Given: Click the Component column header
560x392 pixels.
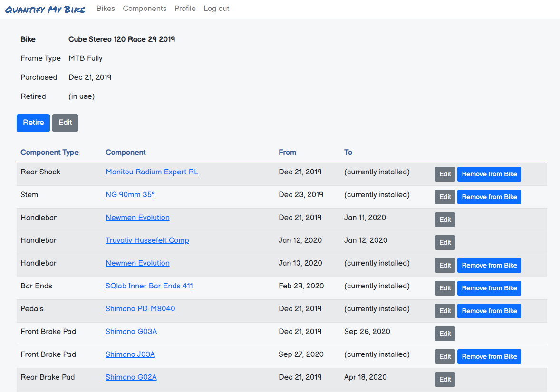Looking at the screenshot, I should click(126, 153).
